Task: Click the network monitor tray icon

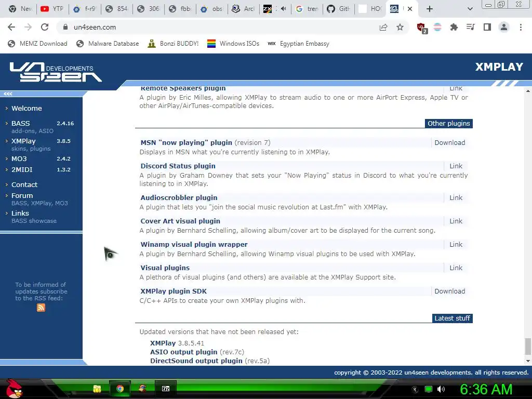Action: point(429,389)
